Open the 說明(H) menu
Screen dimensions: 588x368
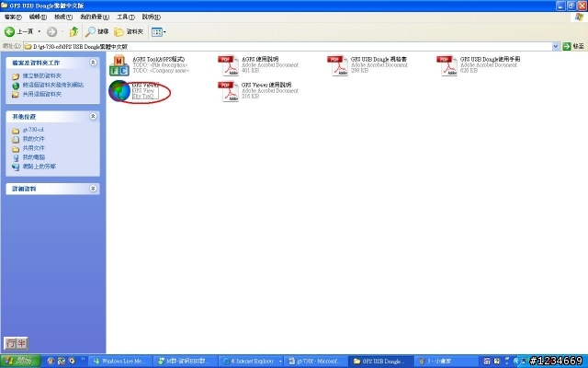click(x=151, y=17)
